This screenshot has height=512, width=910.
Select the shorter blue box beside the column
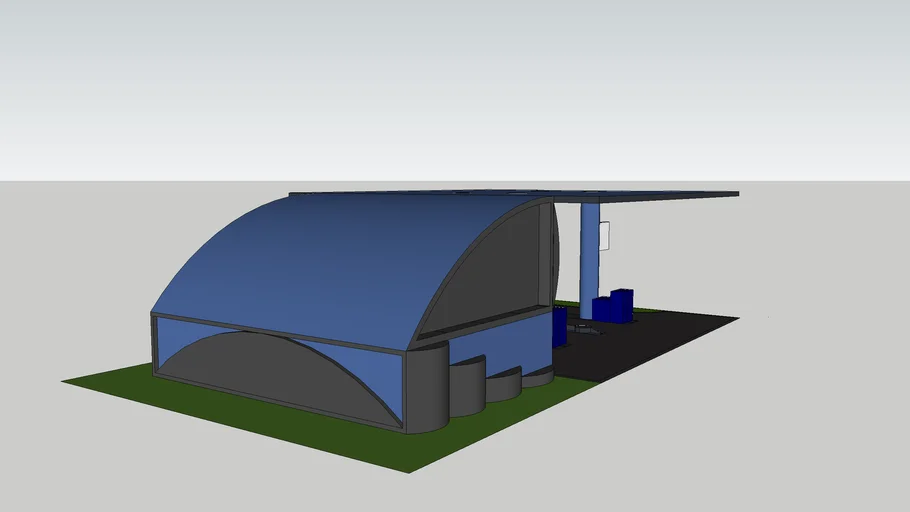602,309
